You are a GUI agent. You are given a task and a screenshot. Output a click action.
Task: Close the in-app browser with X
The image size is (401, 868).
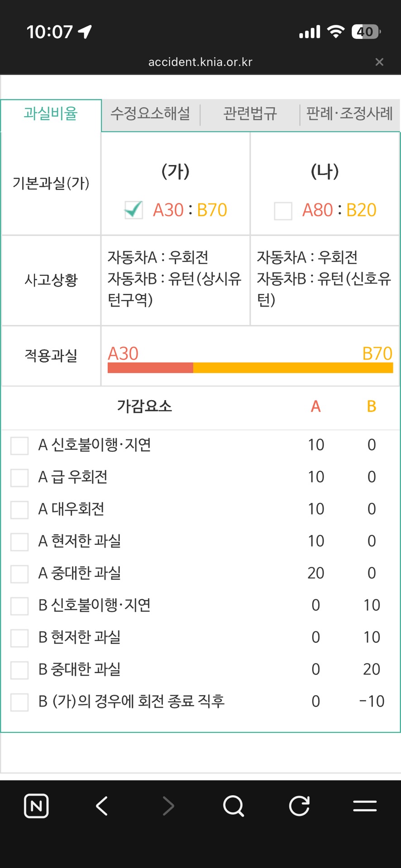tap(379, 62)
